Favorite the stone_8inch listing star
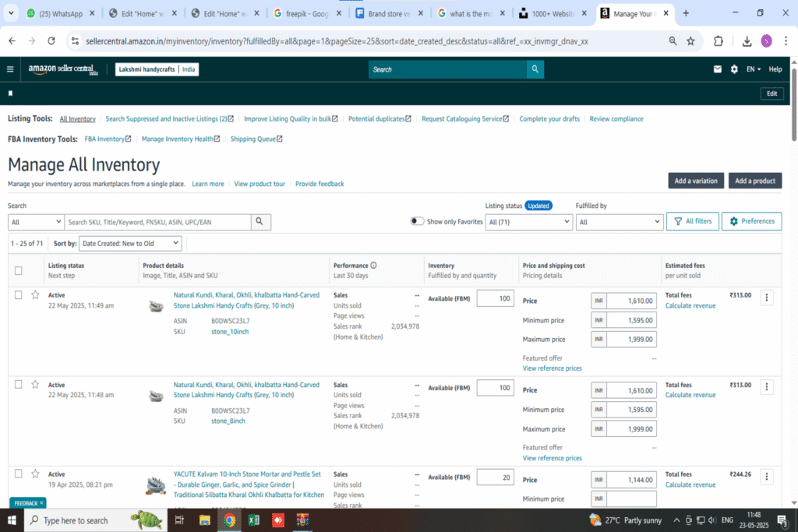Image resolution: width=798 pixels, height=532 pixels. [x=35, y=385]
